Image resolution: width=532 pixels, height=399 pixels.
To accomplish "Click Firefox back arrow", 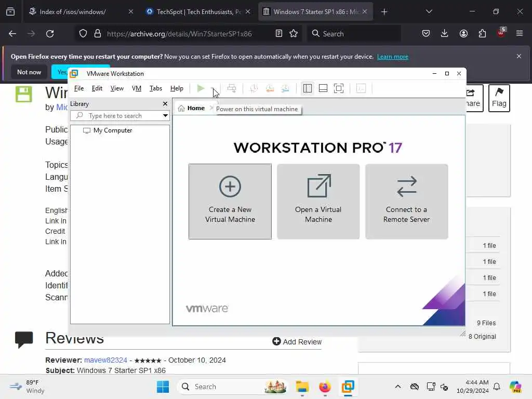I will click(12, 34).
